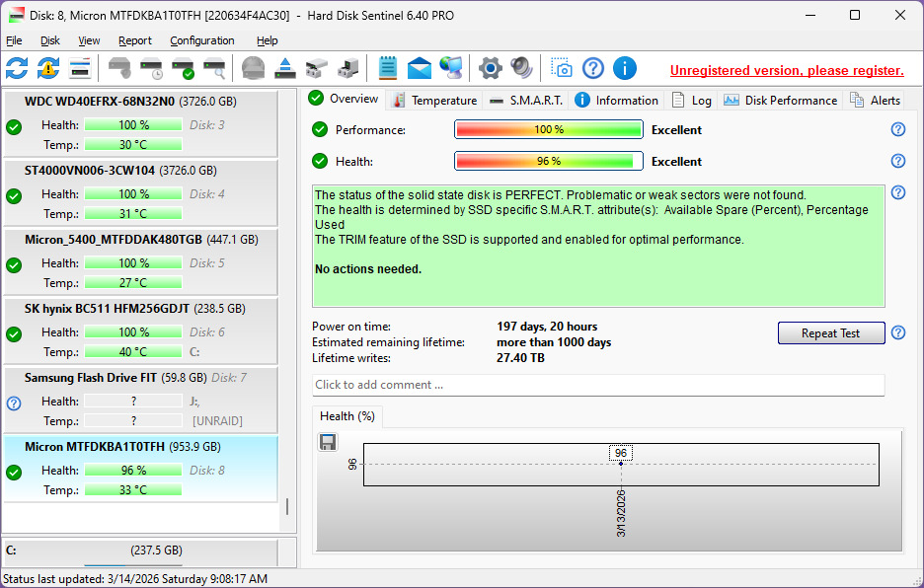
Task: Click the 'No actions needed.' status text
Action: 368,269
